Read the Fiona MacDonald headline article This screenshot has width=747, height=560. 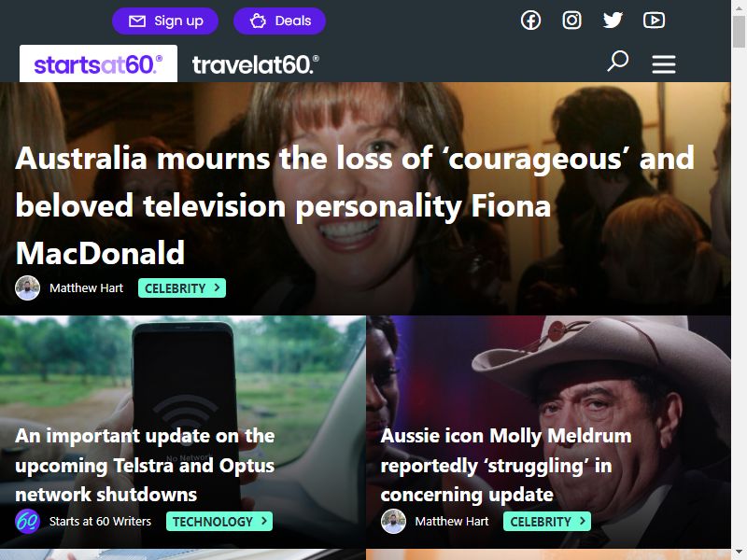point(355,205)
